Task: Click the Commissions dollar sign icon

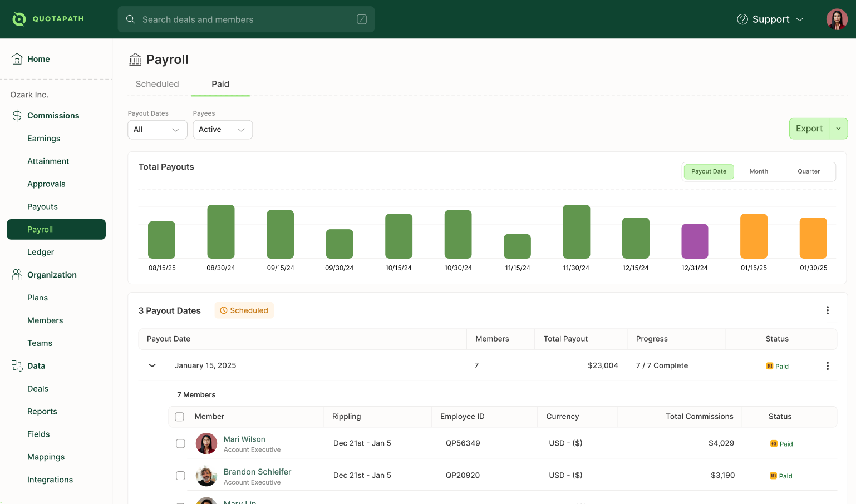Action: coord(17,116)
